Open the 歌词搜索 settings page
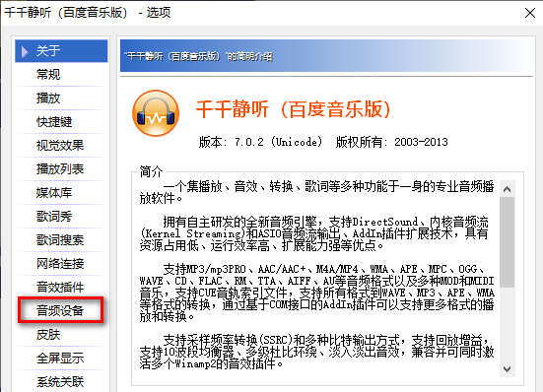 coord(61,239)
